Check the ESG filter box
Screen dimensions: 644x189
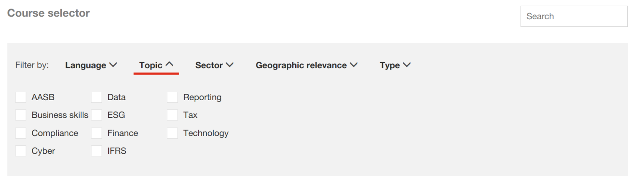click(x=96, y=115)
